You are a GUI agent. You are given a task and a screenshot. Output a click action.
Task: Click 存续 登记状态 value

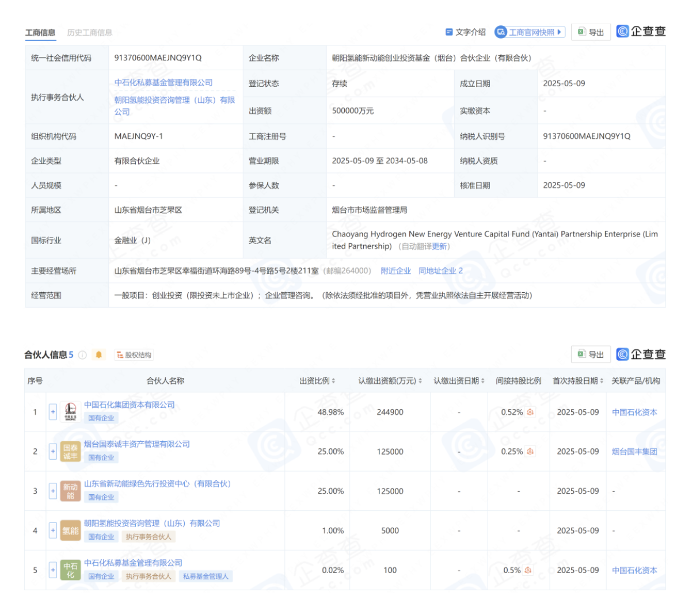[x=340, y=83]
